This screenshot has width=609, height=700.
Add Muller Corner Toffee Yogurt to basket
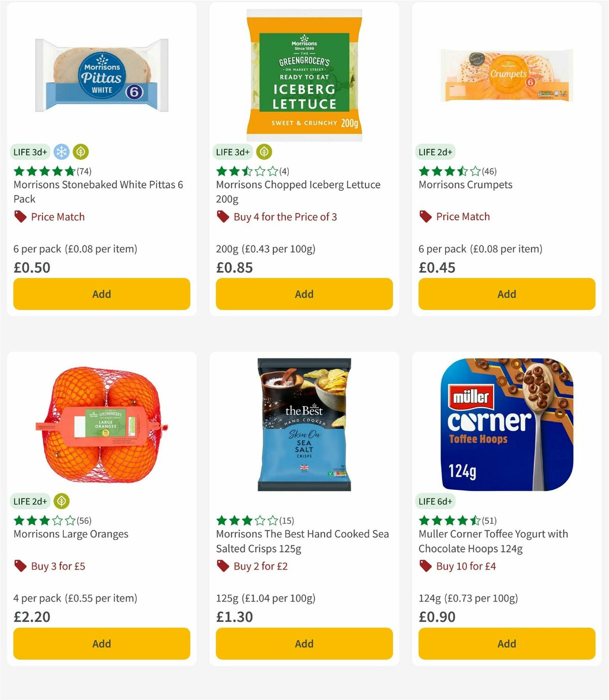506,643
